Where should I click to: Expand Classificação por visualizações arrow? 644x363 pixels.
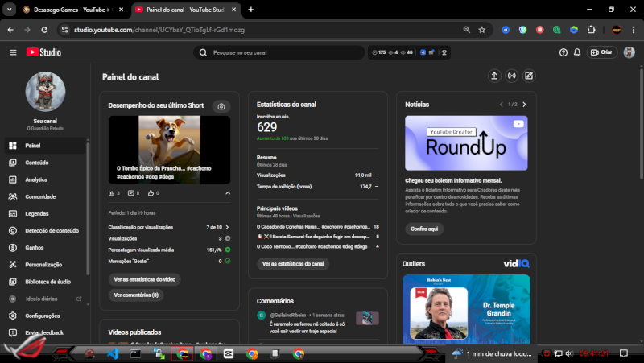(x=227, y=227)
